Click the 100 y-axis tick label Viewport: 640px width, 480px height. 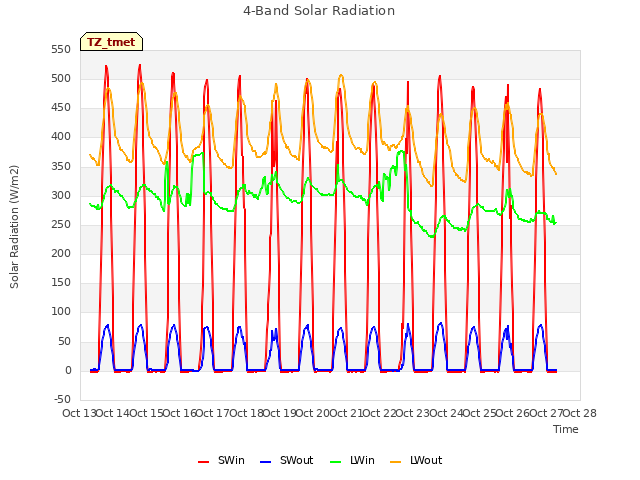pyautogui.click(x=61, y=312)
